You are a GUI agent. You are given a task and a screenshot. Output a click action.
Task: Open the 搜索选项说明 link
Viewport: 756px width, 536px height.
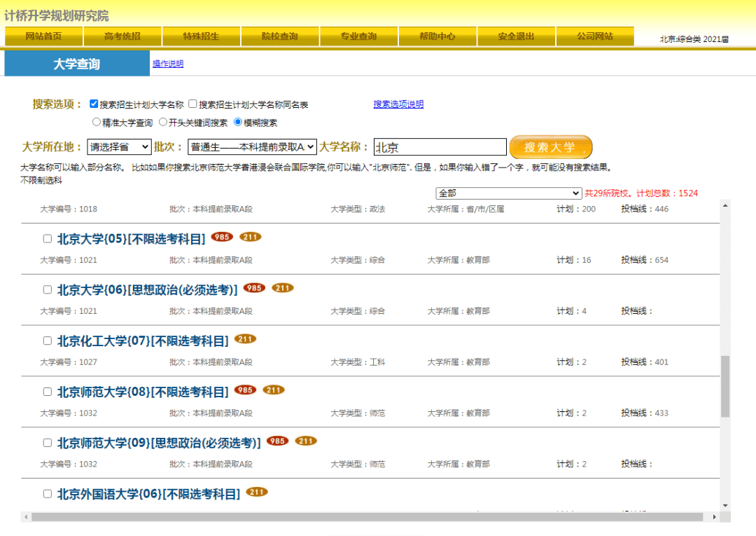point(398,104)
